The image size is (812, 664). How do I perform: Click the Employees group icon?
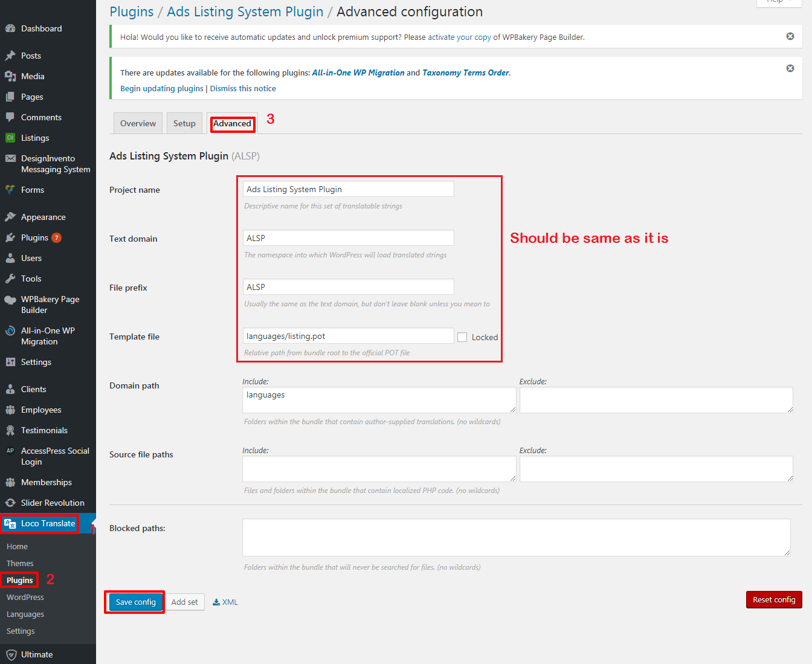(10, 410)
